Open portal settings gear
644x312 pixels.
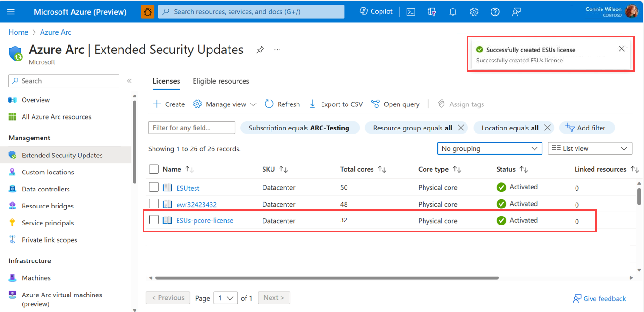point(474,12)
